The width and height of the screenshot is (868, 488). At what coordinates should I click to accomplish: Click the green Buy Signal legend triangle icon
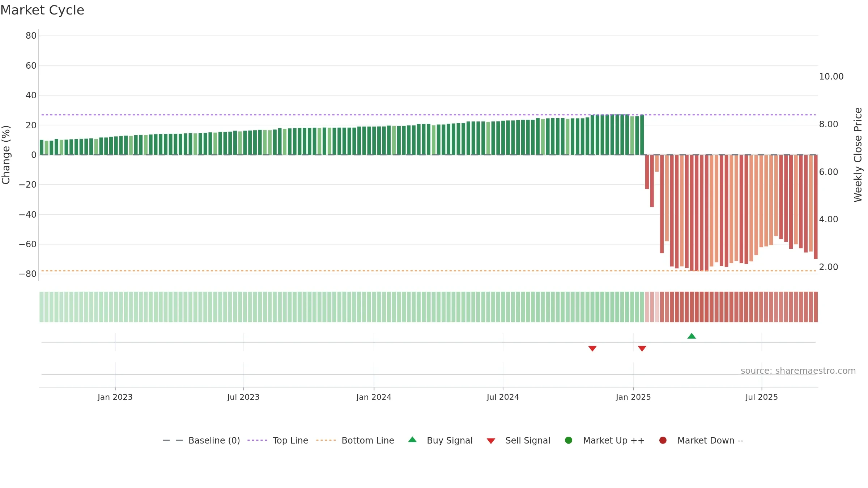[412, 440]
